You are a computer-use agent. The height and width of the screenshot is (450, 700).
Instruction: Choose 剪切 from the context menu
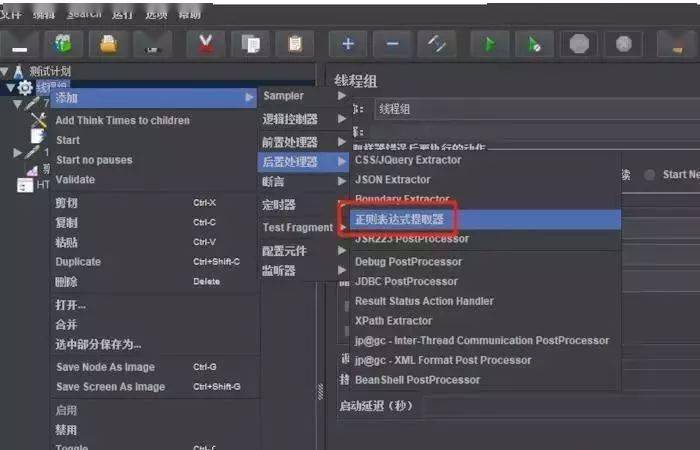(x=153, y=203)
